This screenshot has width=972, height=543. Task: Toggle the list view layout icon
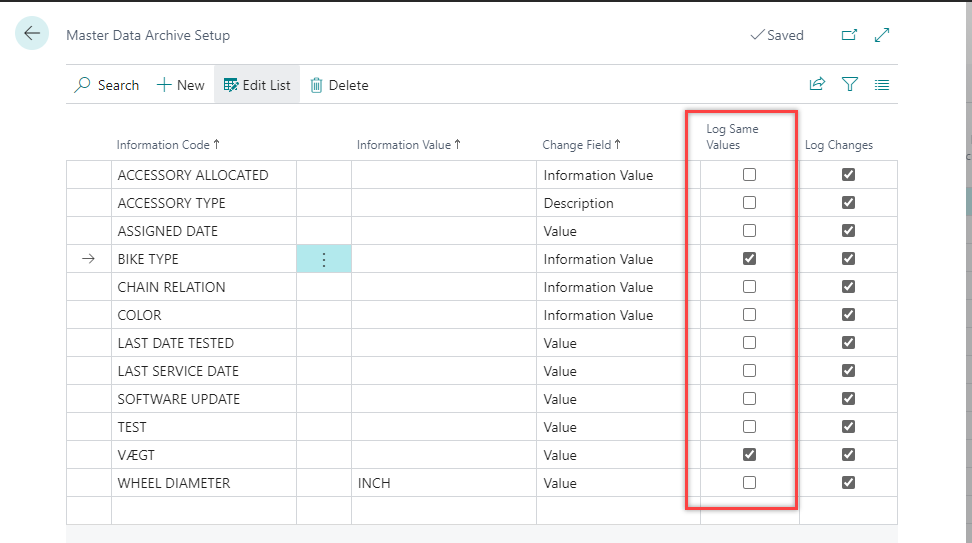point(882,85)
